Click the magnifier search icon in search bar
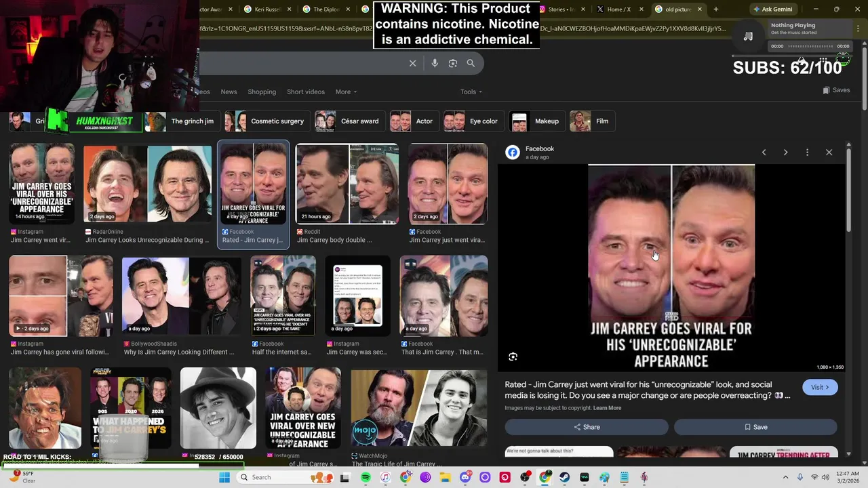The image size is (868, 488). pos(471,63)
